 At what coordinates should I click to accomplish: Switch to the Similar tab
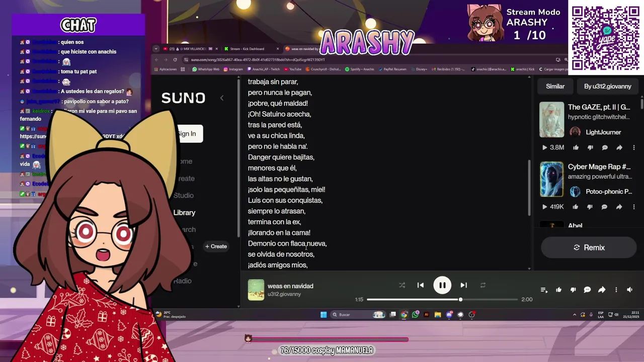[555, 86]
